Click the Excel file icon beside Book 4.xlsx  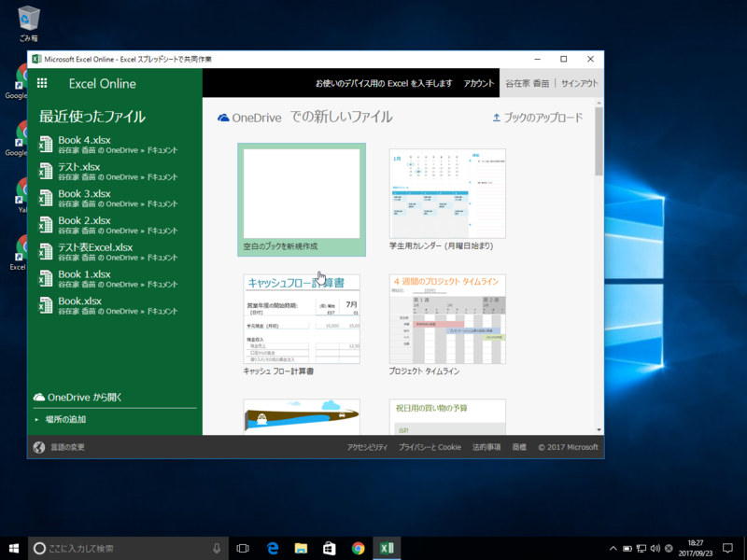click(46, 145)
